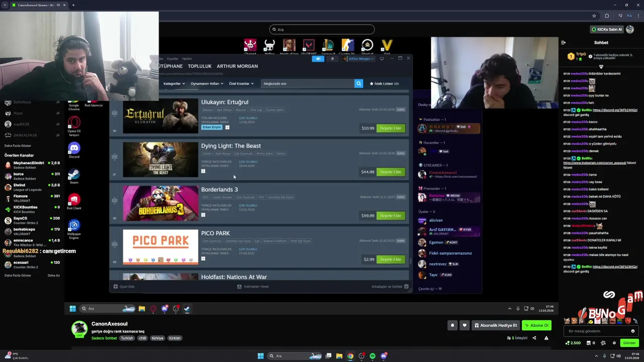Open Steam Kategoriler dropdown
Screen dimensions: 644x362
click(x=174, y=83)
